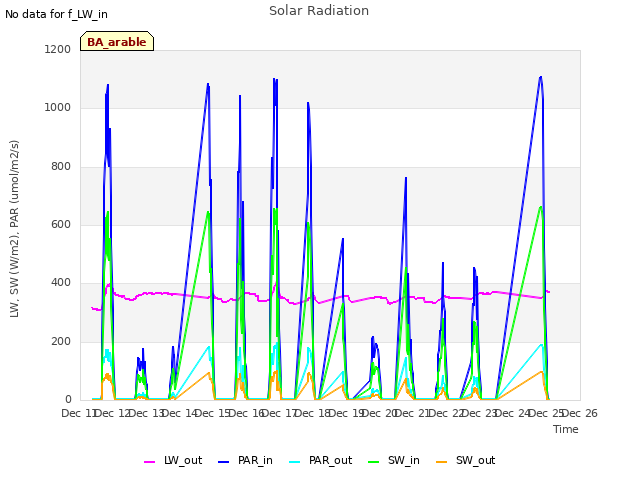The image size is (640, 480).
Task: Toggle the SW_out legend entry
Action: pyautogui.click(x=466, y=460)
